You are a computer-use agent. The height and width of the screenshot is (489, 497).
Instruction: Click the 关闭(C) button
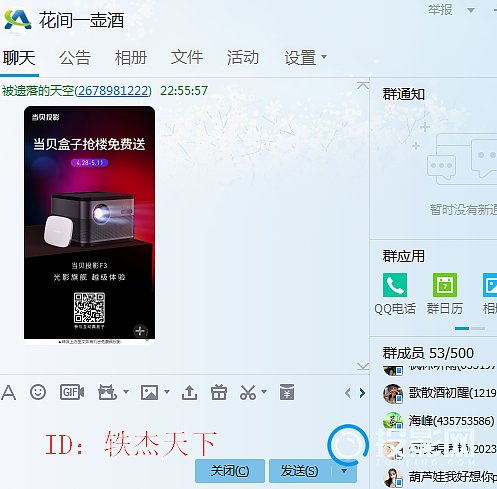point(230,471)
